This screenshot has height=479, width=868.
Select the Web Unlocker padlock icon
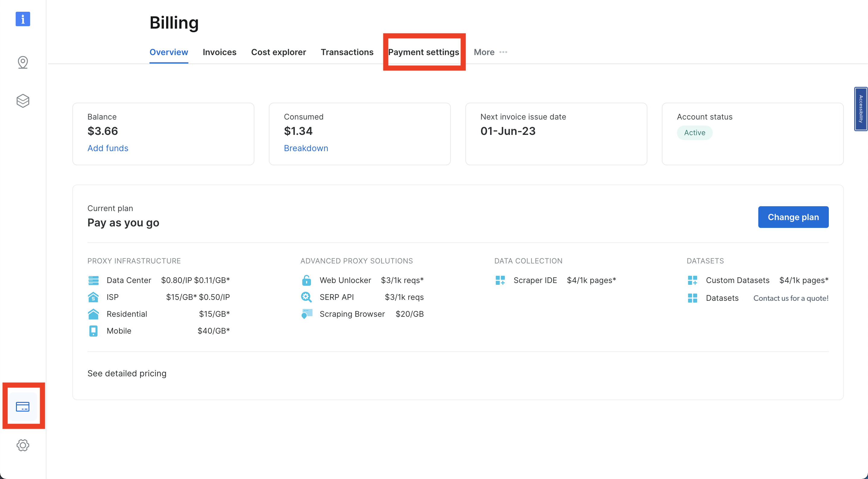point(306,280)
